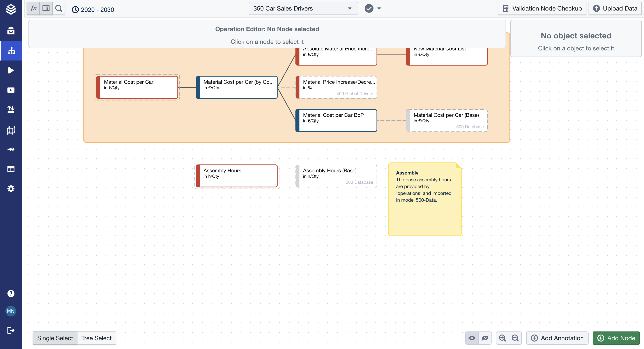Open the side-by-side table view icon
The width and height of the screenshot is (644, 349).
(46, 8)
